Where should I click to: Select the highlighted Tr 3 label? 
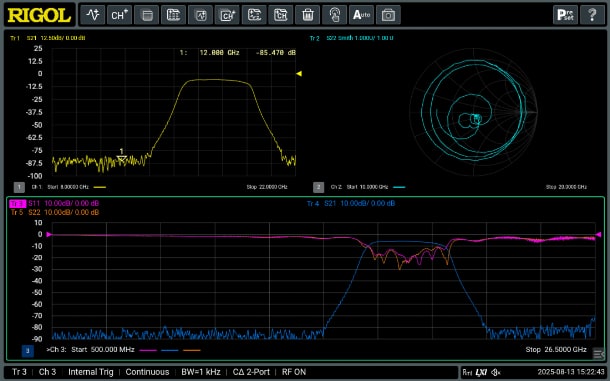18,204
